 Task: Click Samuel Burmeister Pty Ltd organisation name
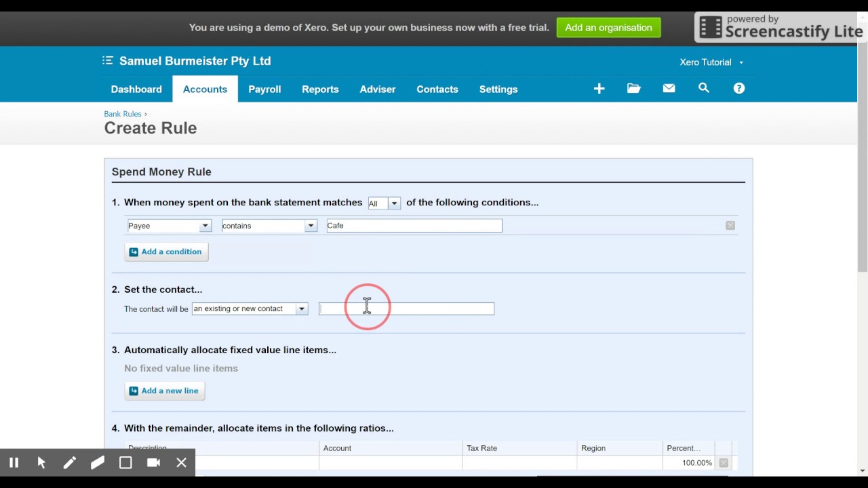tap(195, 61)
